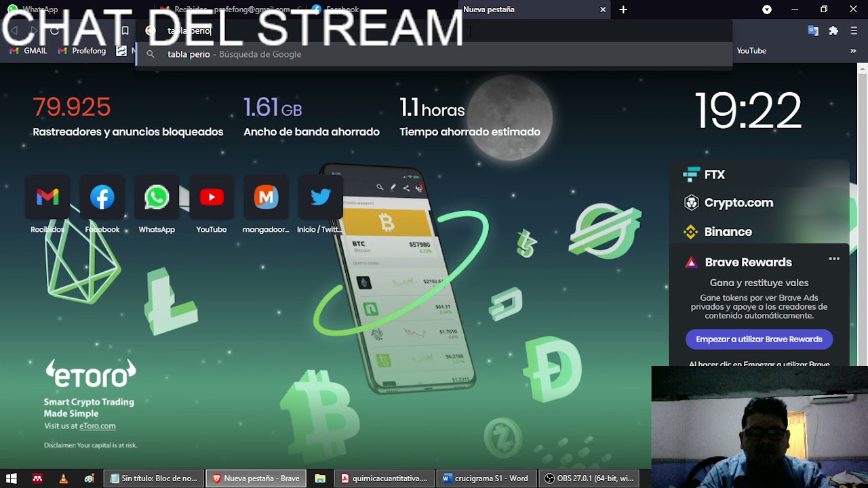Click the FTX logo in crypto widget

coord(691,175)
